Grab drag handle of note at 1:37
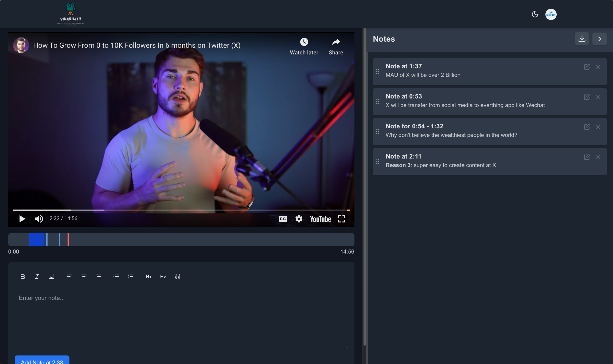Viewport: 613px width, 364px height. (378, 72)
